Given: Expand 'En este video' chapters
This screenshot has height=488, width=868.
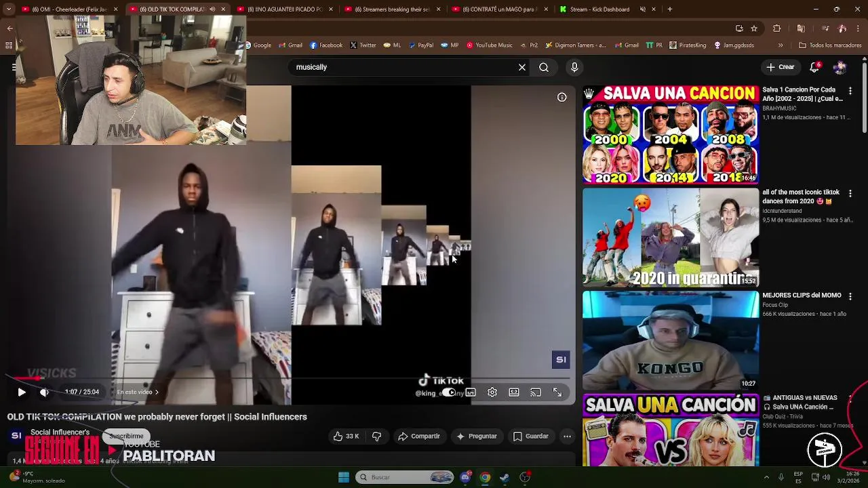Looking at the screenshot, I should click(138, 392).
